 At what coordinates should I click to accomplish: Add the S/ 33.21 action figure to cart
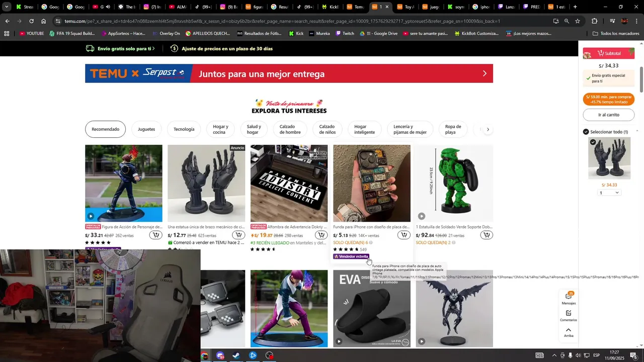coord(156,235)
